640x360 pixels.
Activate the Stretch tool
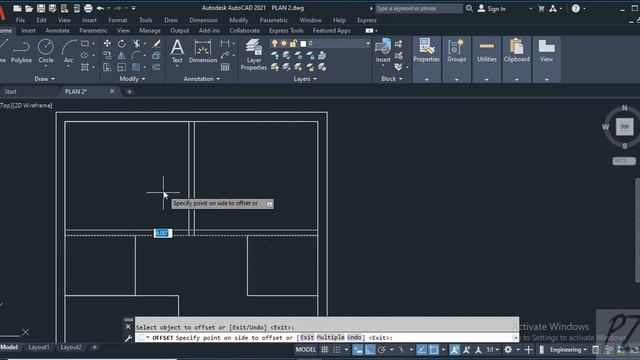(x=107, y=67)
